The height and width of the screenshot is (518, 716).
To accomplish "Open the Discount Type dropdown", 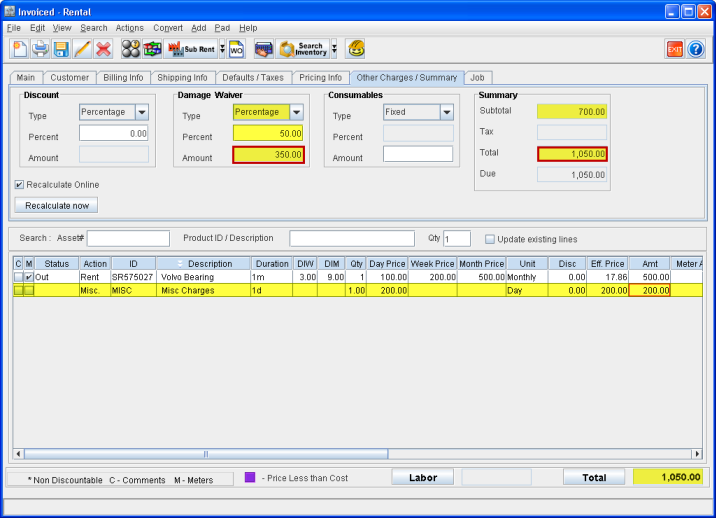I will tap(142, 112).
